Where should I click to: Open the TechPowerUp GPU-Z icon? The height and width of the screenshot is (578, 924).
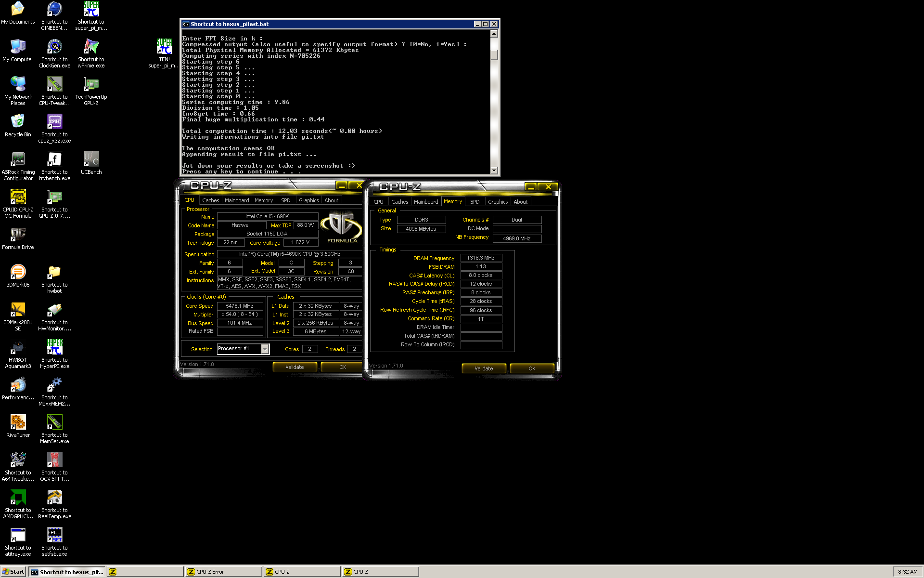click(x=91, y=91)
